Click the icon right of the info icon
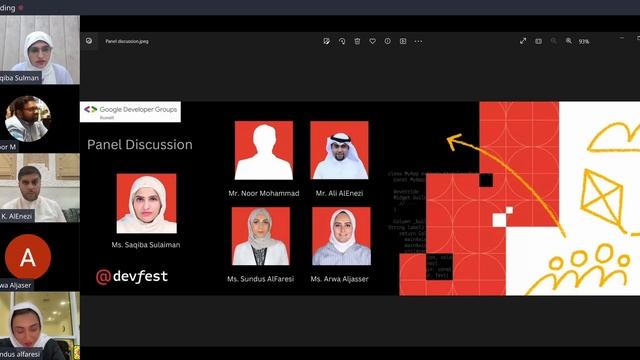Viewport: 640px width, 360px height. click(x=403, y=41)
